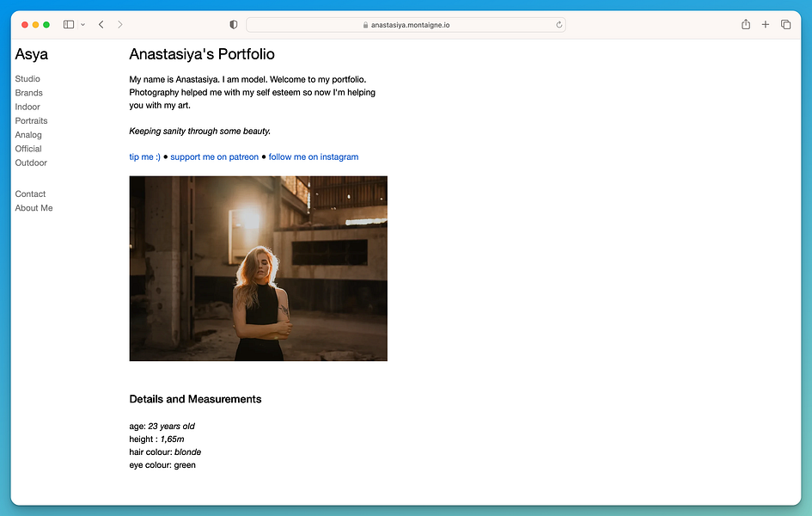Follow the 'tip me :)' link
The width and height of the screenshot is (812, 516).
coord(145,157)
